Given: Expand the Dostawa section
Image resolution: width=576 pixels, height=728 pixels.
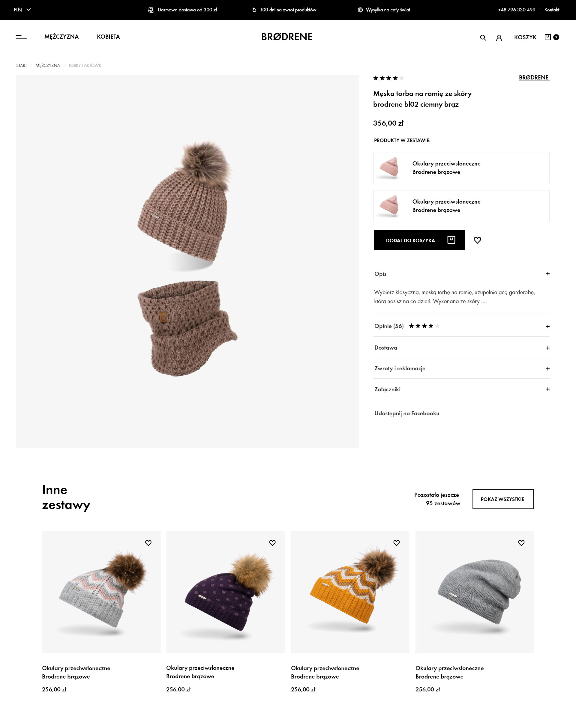Looking at the screenshot, I should coord(461,348).
